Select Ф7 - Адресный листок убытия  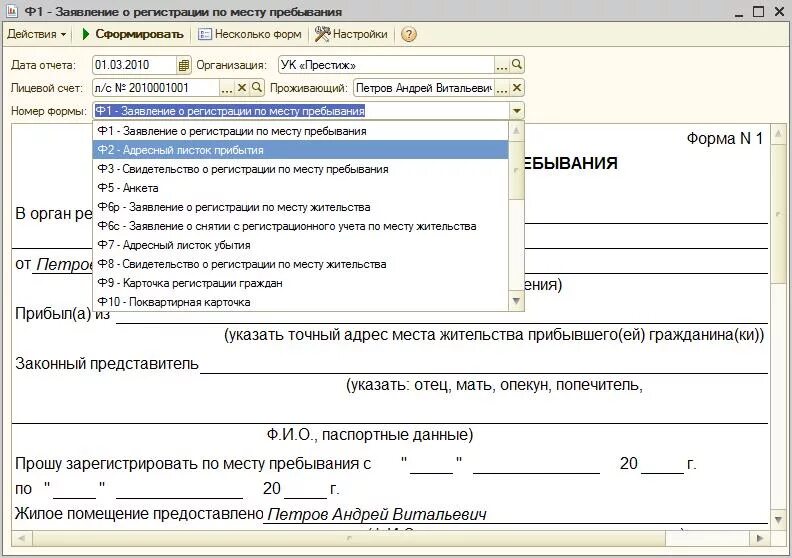click(301, 245)
